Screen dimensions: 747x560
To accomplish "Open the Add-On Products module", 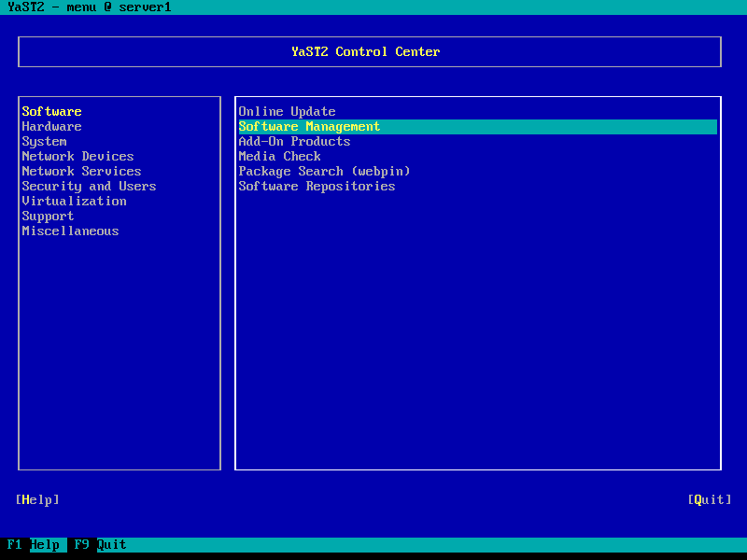I will pos(294,142).
